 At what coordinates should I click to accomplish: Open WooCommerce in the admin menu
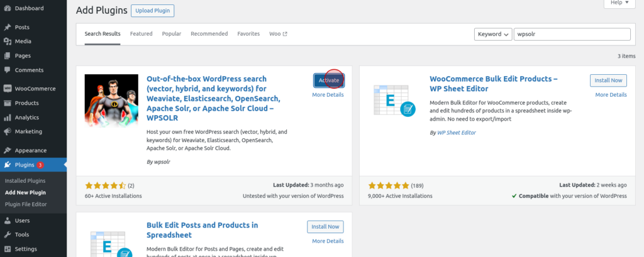coord(33,89)
